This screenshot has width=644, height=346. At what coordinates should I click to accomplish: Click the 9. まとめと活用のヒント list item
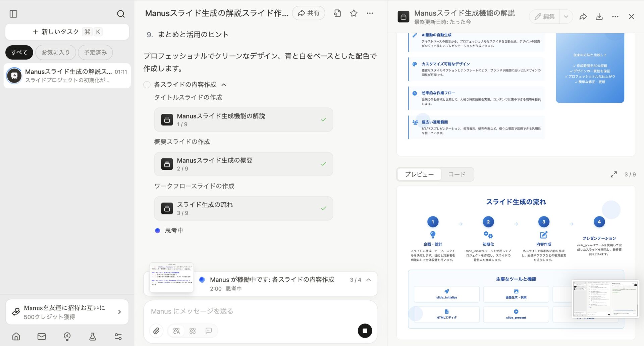pyautogui.click(x=188, y=35)
